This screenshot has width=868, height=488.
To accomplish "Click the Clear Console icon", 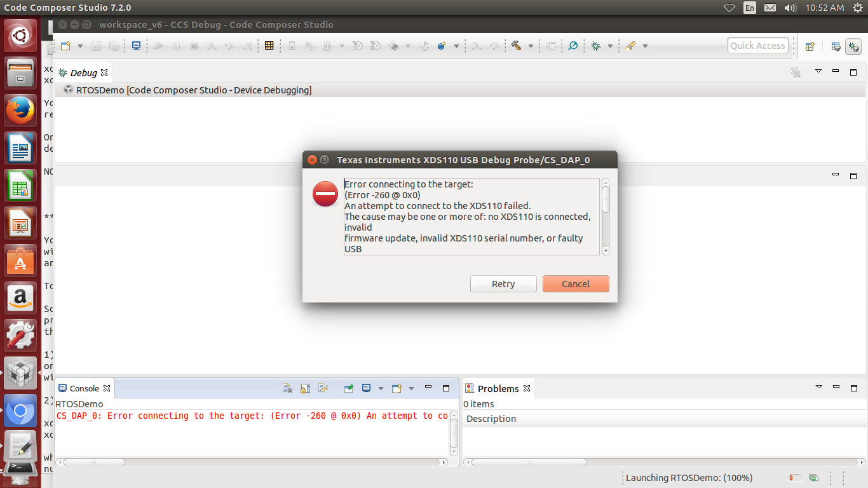I will tap(287, 388).
